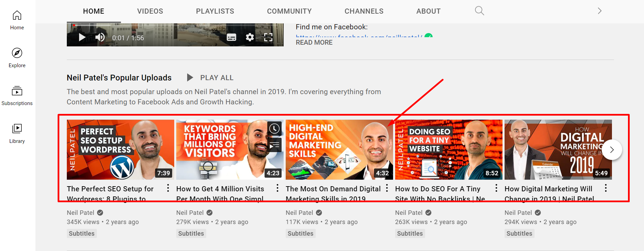
Task: Open menu for Most On Demand Digital video
Action: (387, 188)
